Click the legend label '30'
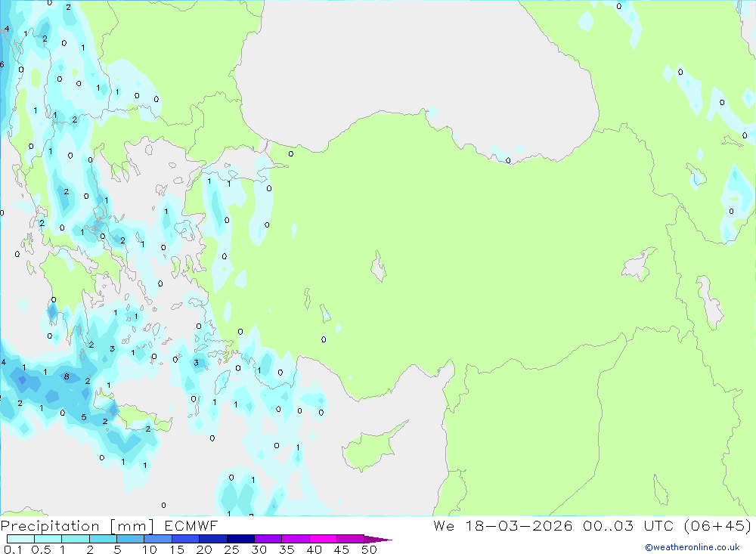This screenshot has width=756, height=554. click(259, 549)
